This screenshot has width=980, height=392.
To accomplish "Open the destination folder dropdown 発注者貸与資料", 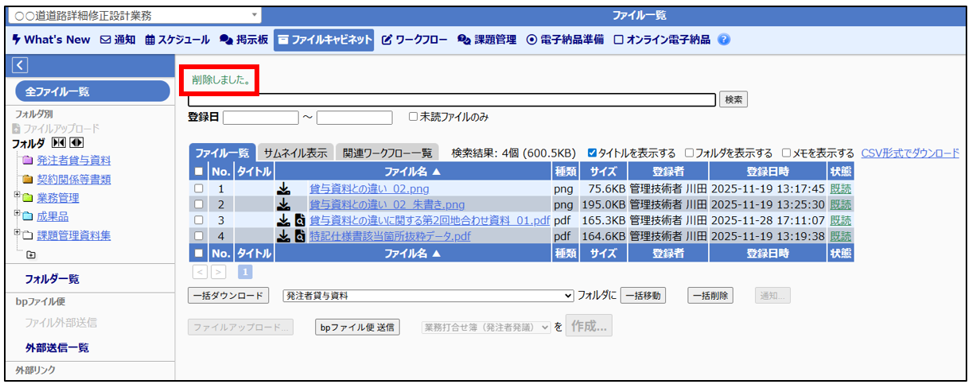I will point(428,296).
